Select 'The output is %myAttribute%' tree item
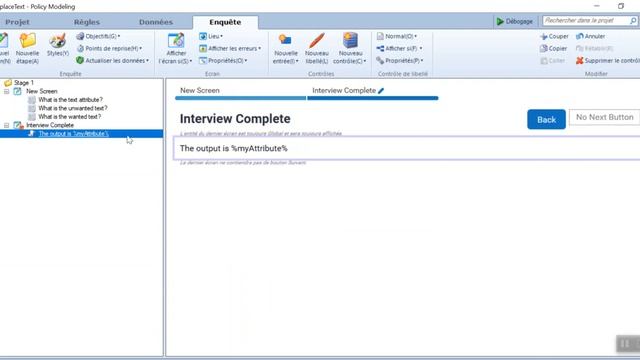The width and height of the screenshot is (640, 360). pos(73,133)
